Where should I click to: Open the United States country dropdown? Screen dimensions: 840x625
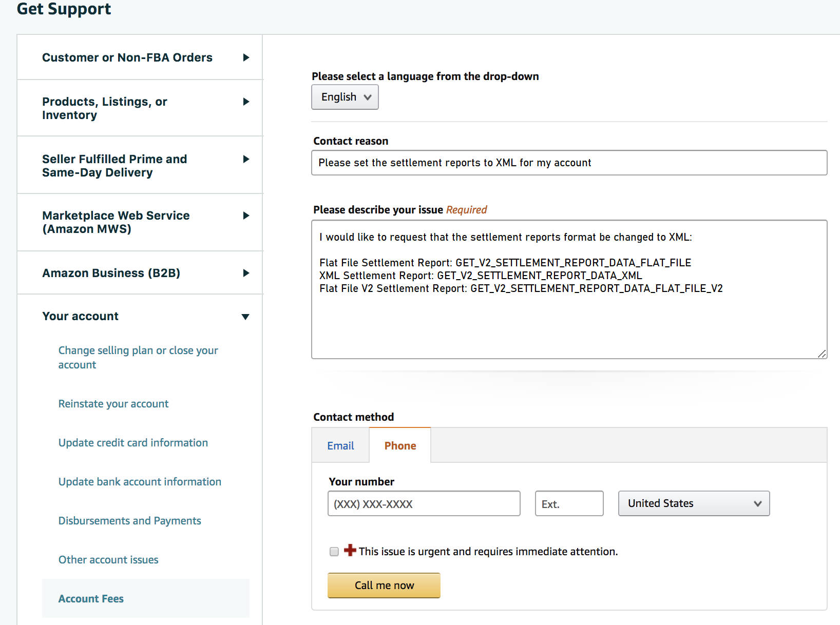pyautogui.click(x=694, y=503)
